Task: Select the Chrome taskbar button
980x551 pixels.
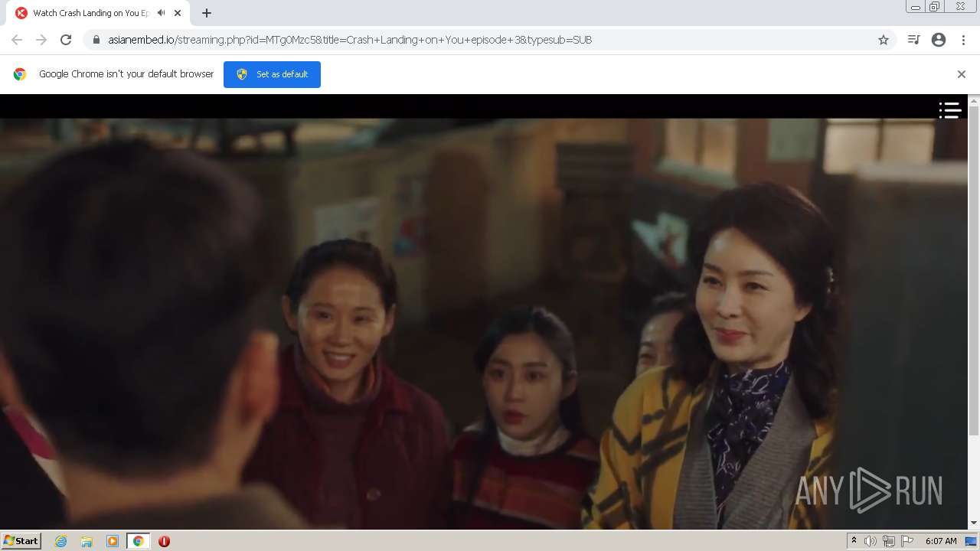Action: 138,541
